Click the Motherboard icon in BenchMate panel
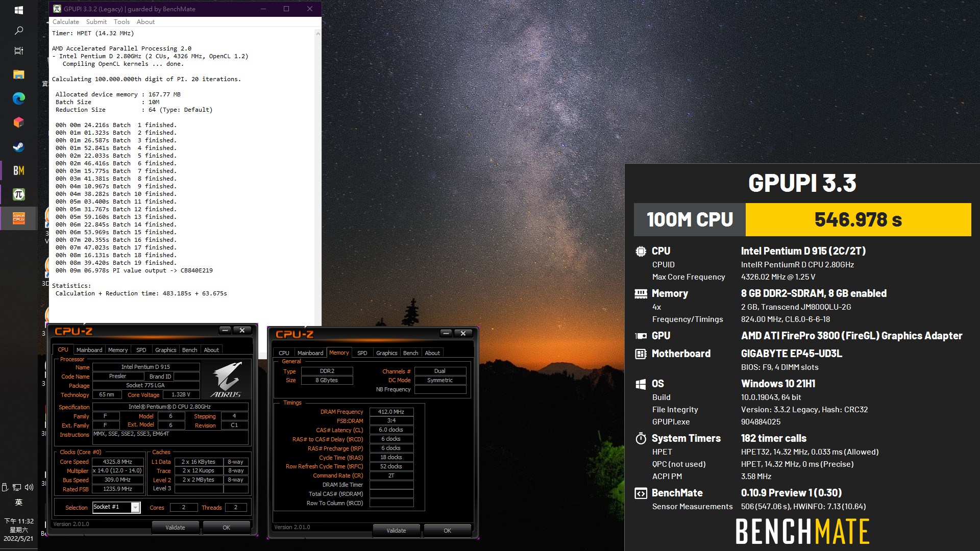 641,354
